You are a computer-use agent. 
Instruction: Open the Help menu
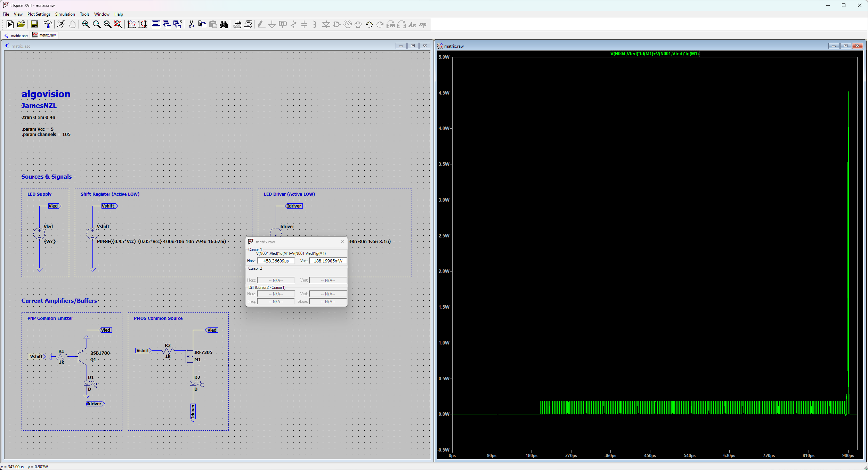119,14
